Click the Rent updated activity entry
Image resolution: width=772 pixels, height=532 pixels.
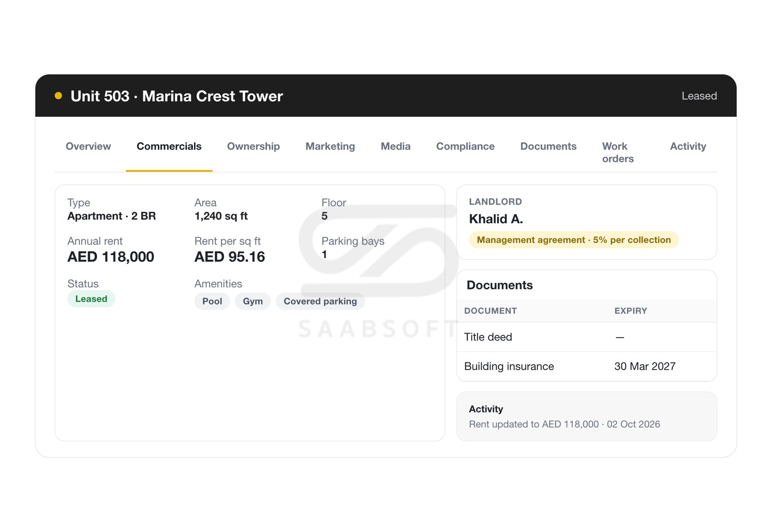click(x=565, y=424)
